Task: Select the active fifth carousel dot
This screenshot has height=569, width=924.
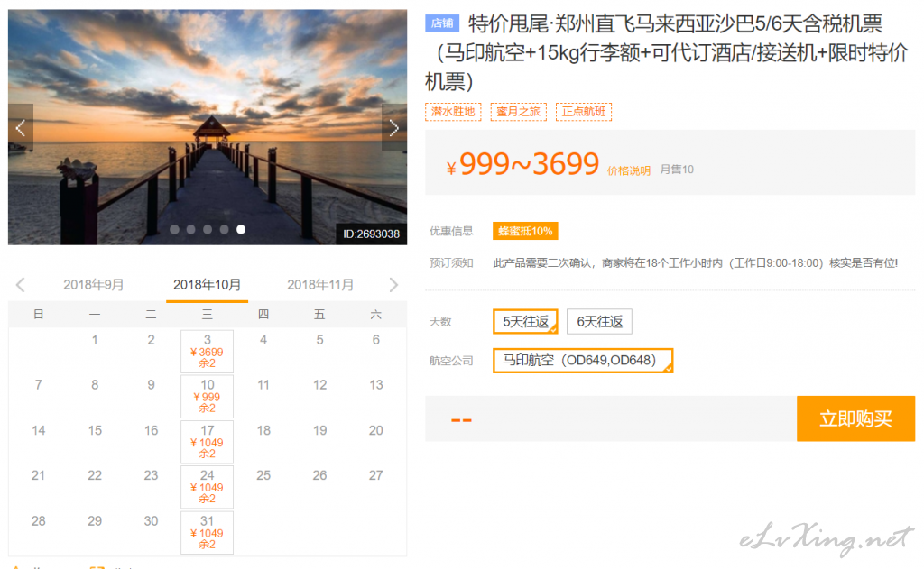Action: [x=241, y=230]
